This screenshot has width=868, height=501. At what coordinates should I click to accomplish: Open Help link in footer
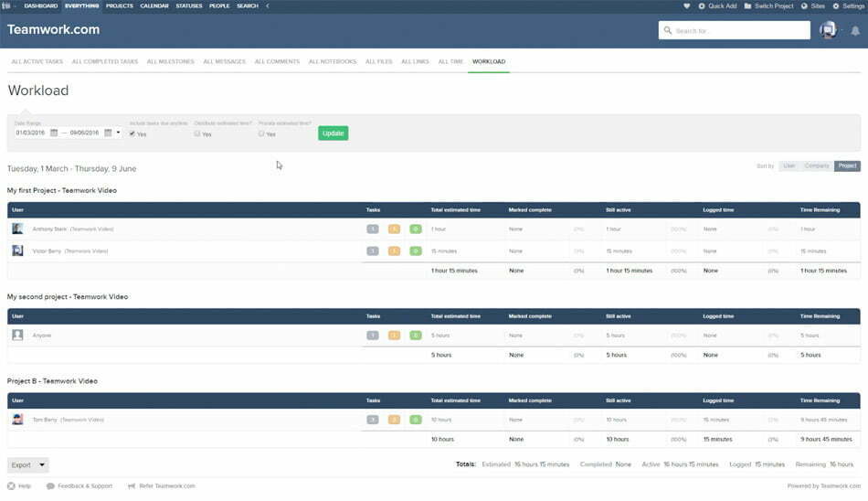click(x=19, y=486)
